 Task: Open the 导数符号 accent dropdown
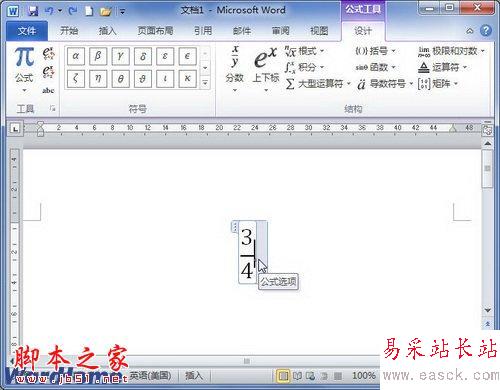385,84
